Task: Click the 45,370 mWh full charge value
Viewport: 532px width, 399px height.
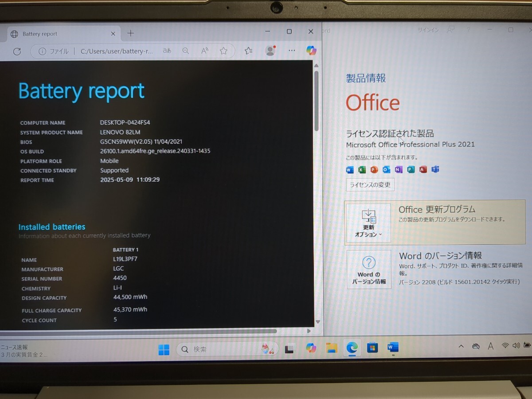Action: [130, 309]
